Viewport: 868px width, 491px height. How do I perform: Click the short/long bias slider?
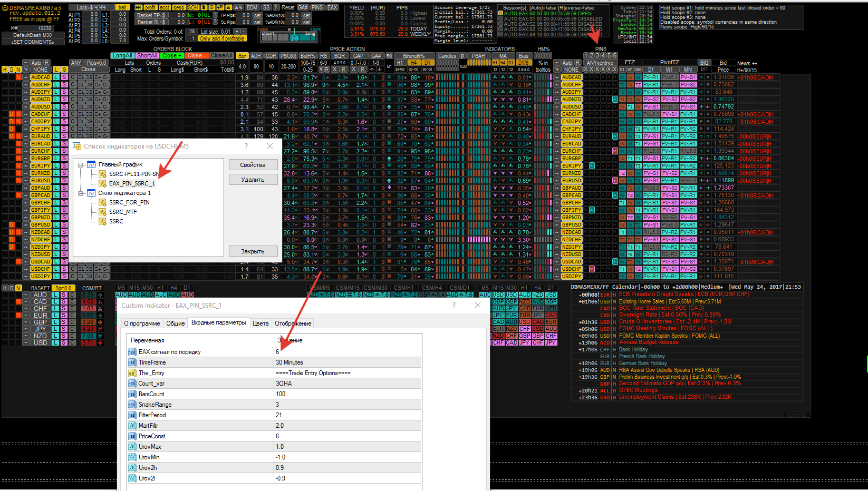click(289, 37)
